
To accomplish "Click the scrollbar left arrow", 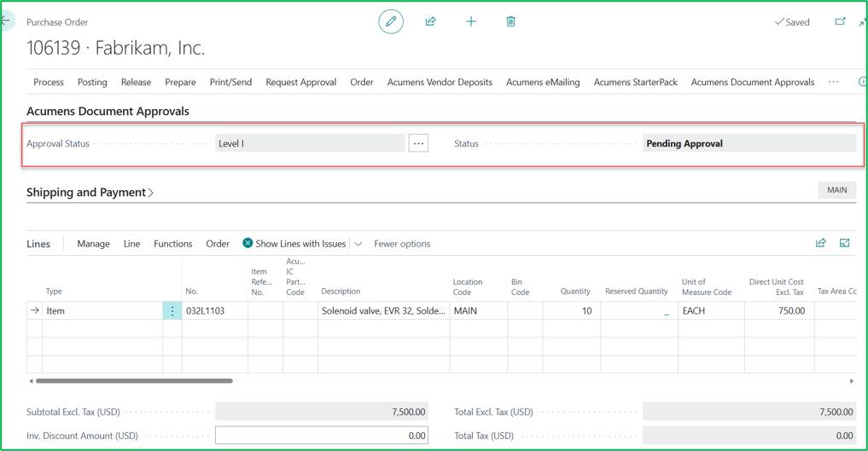I will [31, 381].
